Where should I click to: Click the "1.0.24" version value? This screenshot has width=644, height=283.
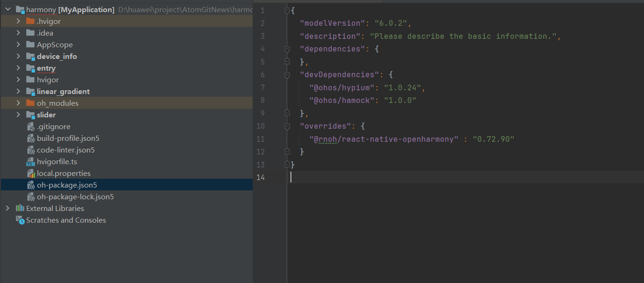pos(402,87)
